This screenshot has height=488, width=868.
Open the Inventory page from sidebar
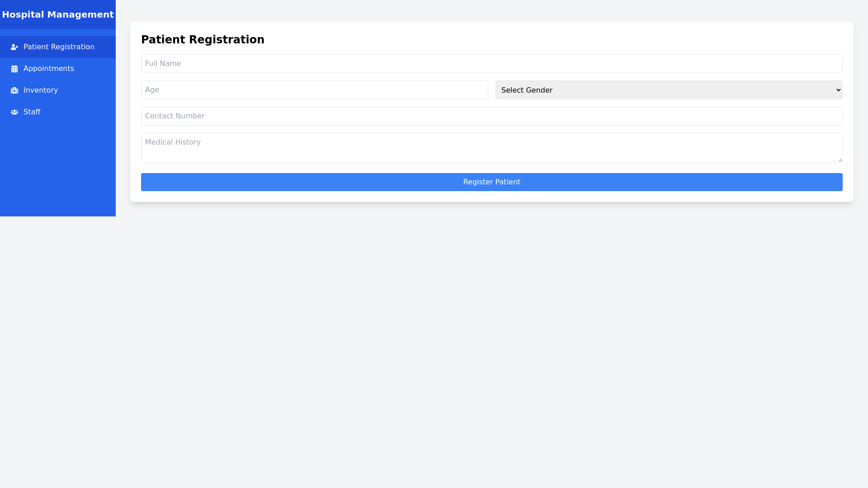[x=41, y=90]
